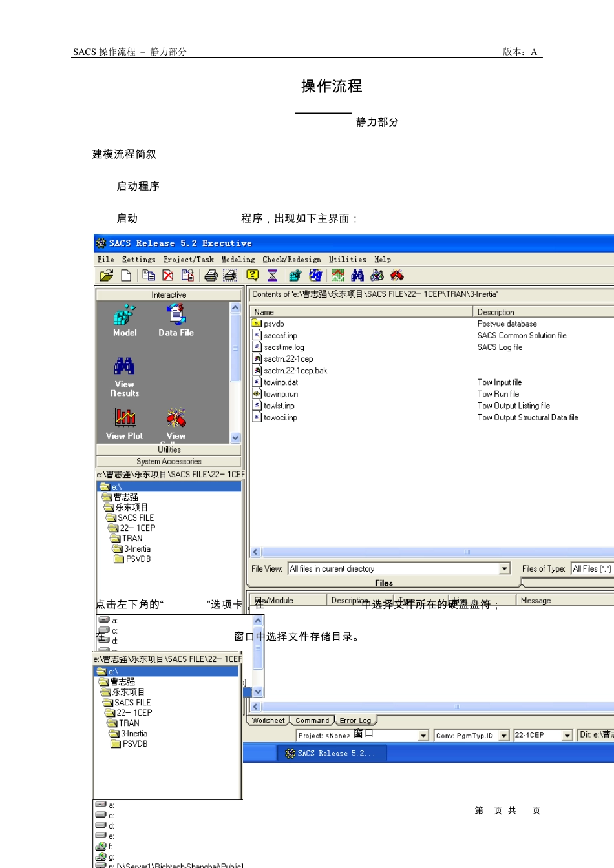Click the blank new document toolbar icon
614x868 pixels.
126,276
